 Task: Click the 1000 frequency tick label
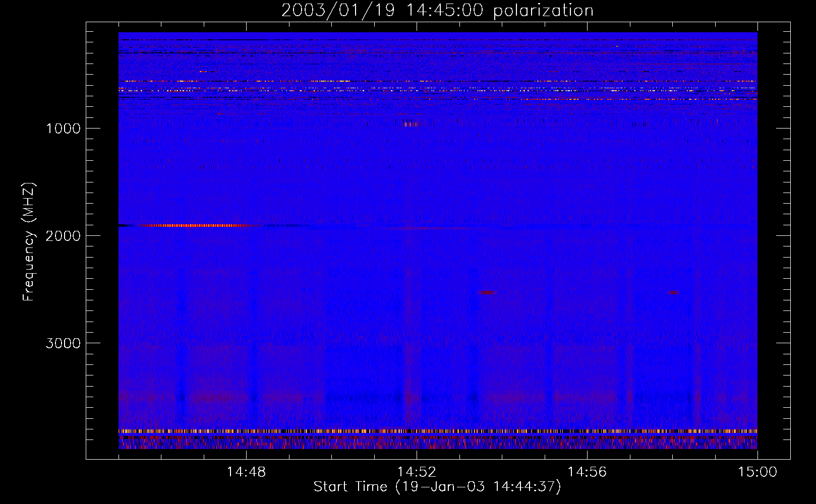pyautogui.click(x=63, y=129)
